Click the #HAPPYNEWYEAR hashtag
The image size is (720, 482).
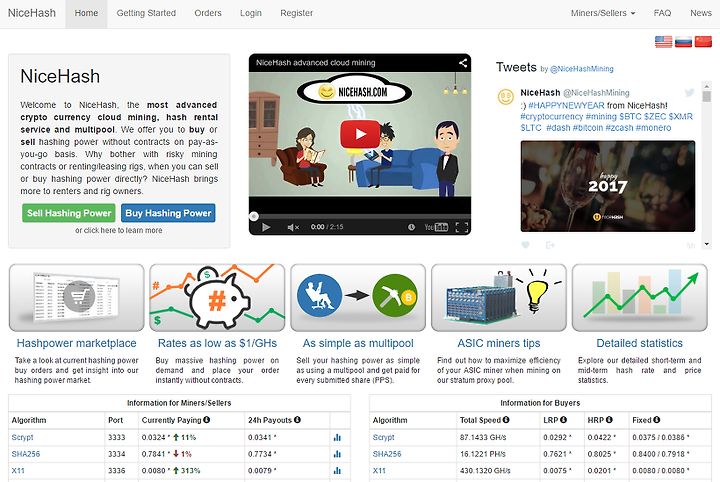coord(567,106)
